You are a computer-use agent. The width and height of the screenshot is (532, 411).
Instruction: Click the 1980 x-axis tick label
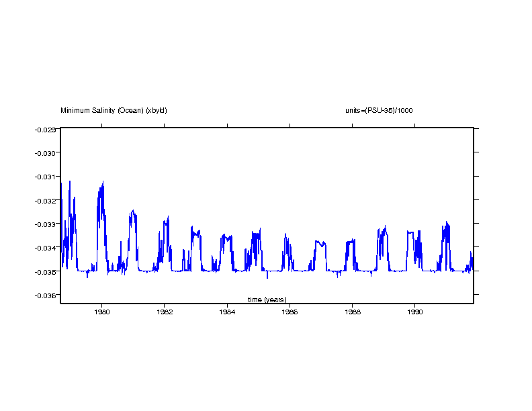[102, 312]
